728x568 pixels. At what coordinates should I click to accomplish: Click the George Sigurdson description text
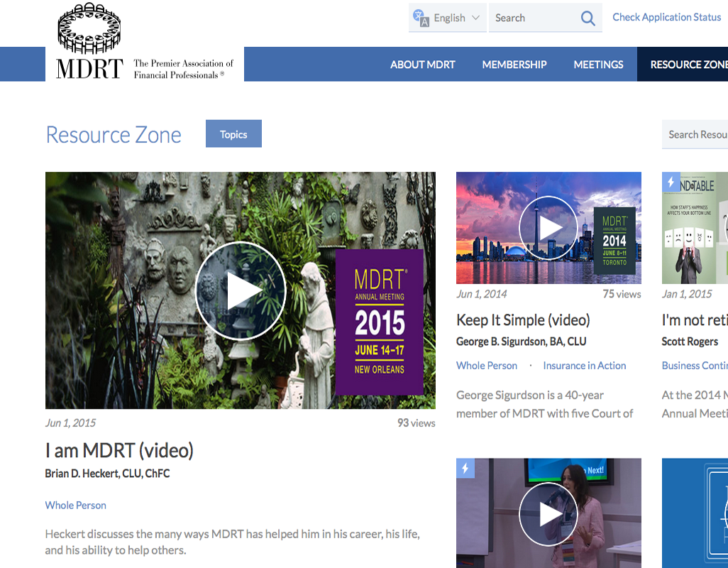click(545, 404)
